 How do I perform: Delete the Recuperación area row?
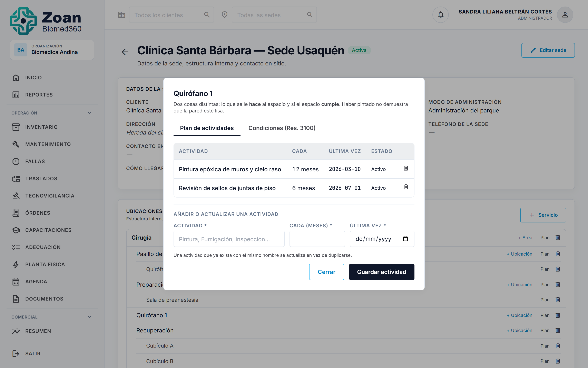558,331
